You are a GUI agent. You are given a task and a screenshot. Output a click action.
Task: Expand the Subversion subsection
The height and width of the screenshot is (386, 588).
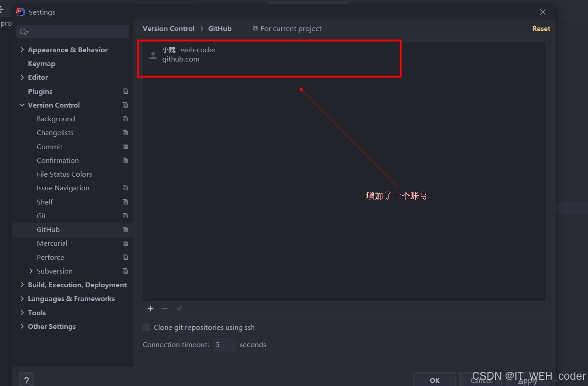(31, 271)
